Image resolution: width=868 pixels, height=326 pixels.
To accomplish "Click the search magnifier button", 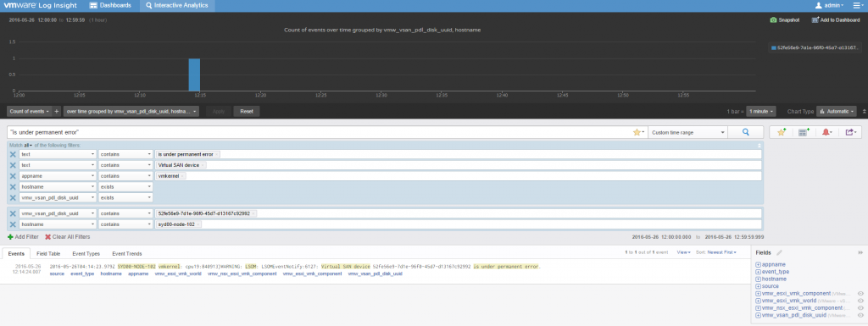I will click(x=745, y=133).
